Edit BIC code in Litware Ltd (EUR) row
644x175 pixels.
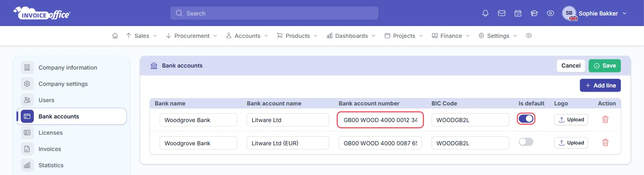pyautogui.click(x=470, y=143)
